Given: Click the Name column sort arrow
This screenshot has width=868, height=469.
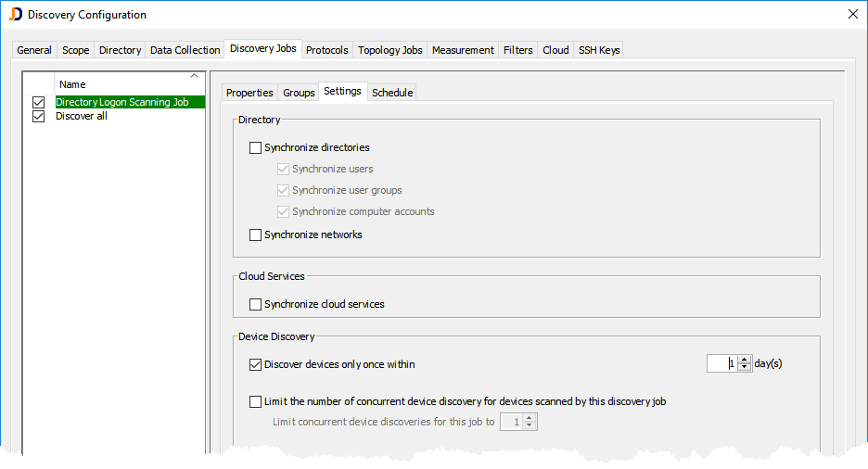Looking at the screenshot, I should [x=194, y=76].
